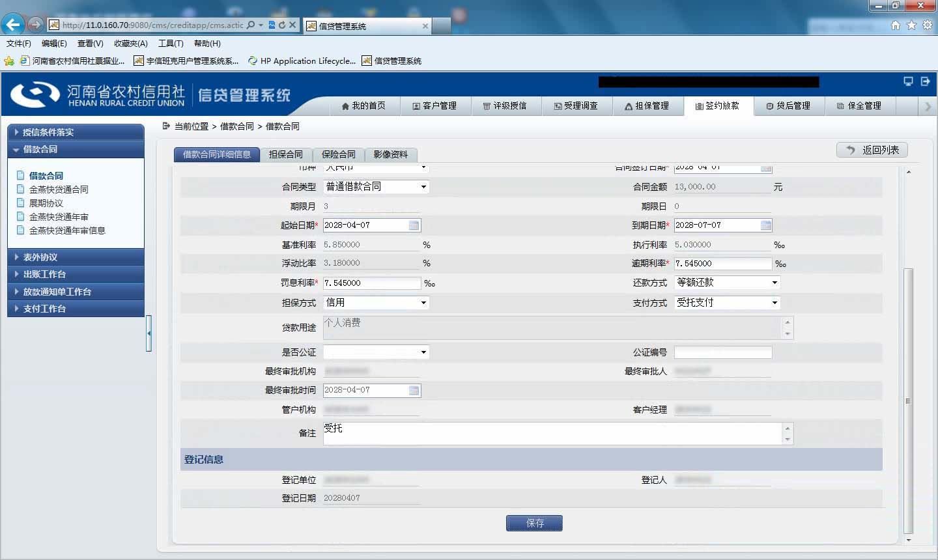Open 金燕快贷通年审 in the sidebar
Screen dimensions: 938x560
(x=59, y=217)
